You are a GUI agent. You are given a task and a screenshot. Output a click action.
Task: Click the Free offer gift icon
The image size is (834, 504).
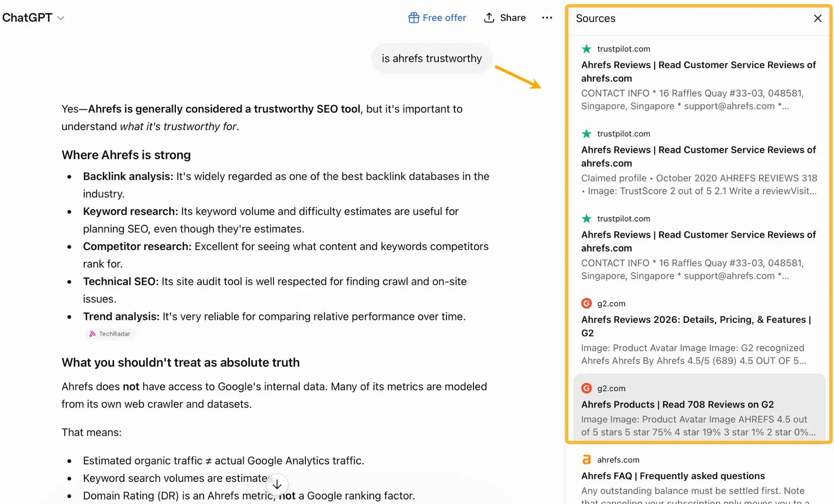coord(414,18)
